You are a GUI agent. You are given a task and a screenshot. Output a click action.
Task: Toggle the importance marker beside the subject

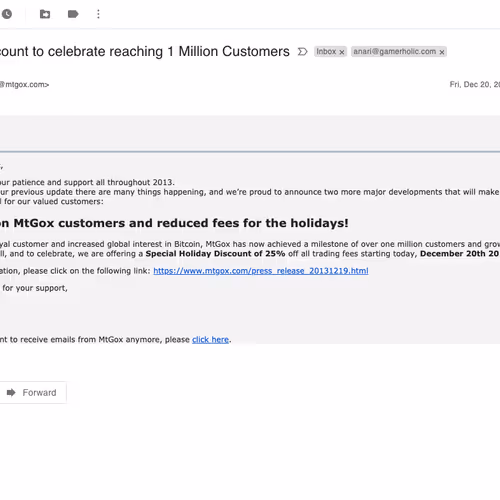point(302,52)
